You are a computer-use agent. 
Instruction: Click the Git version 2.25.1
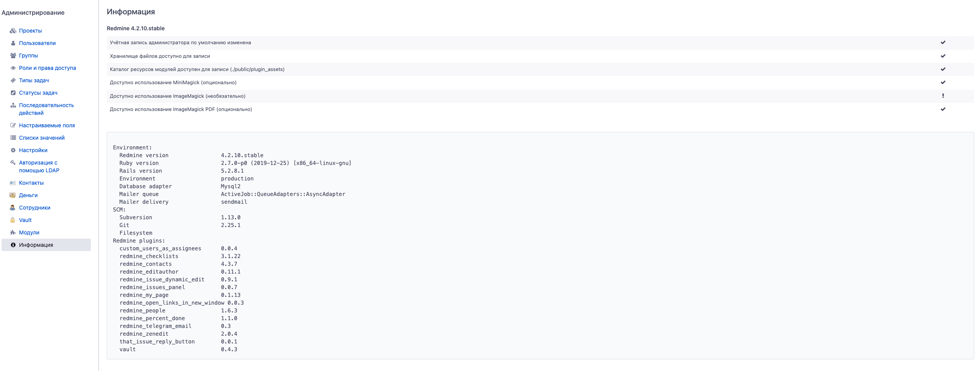231,225
